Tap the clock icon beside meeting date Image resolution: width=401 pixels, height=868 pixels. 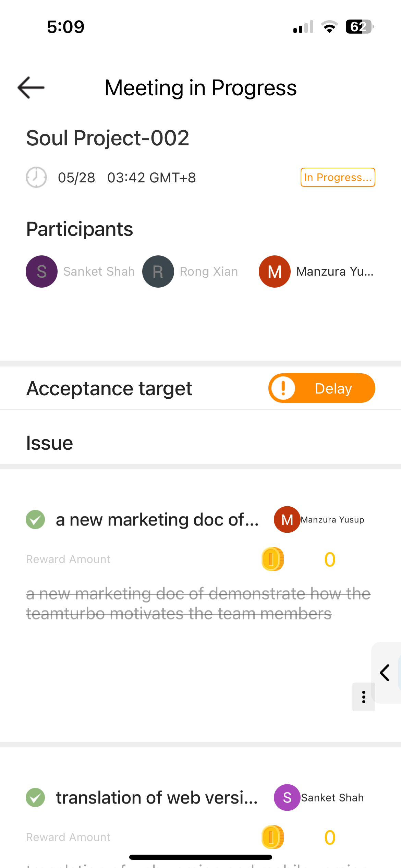(x=36, y=177)
